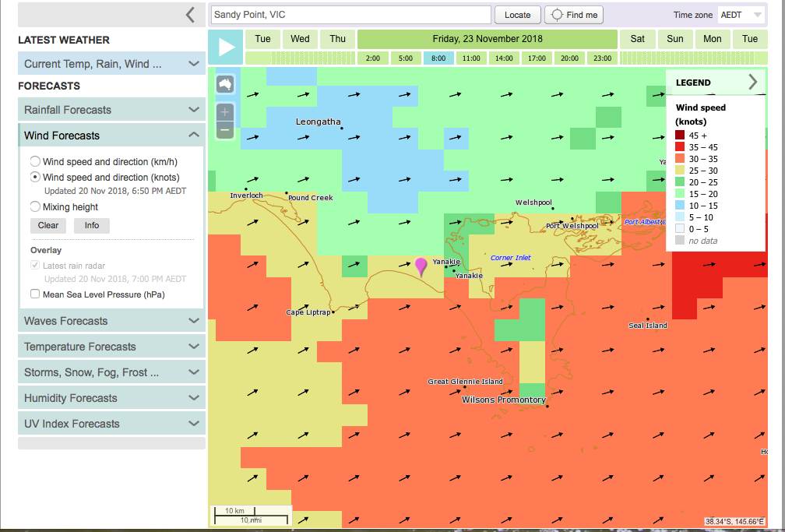This screenshot has width=785, height=532.
Task: Switch to the Sat day tab
Action: (x=637, y=39)
